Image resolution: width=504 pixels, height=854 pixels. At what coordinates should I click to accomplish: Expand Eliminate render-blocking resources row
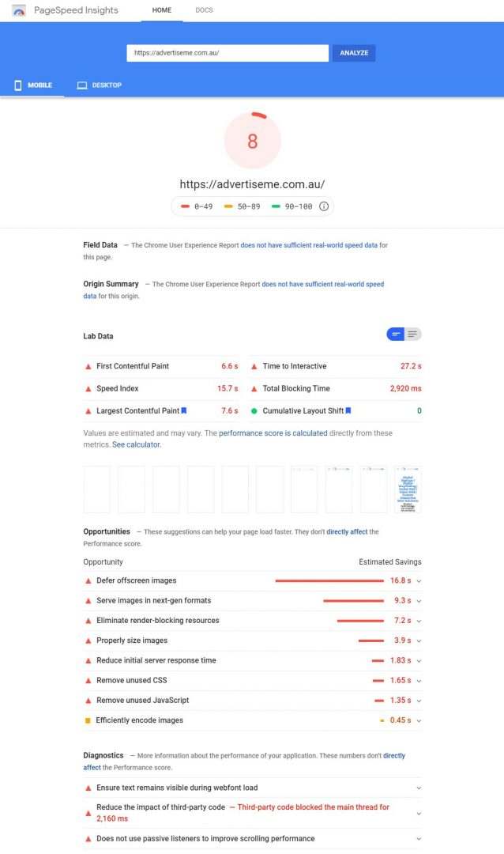(419, 621)
